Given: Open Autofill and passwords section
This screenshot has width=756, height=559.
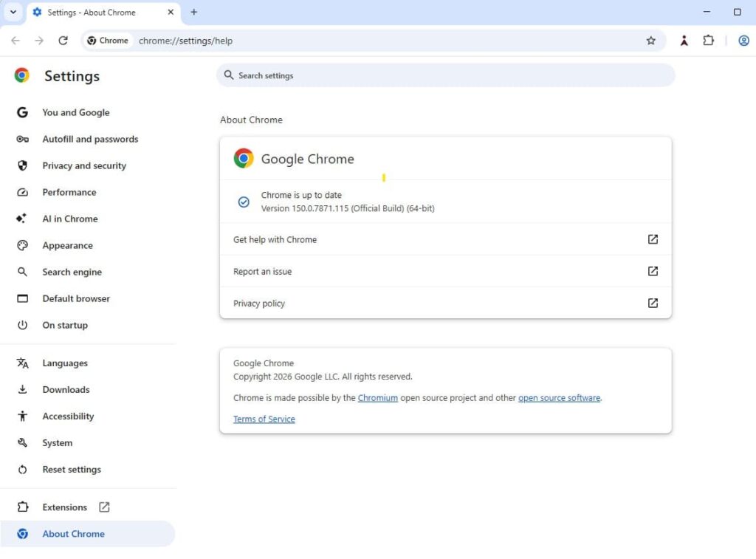Looking at the screenshot, I should (x=89, y=139).
